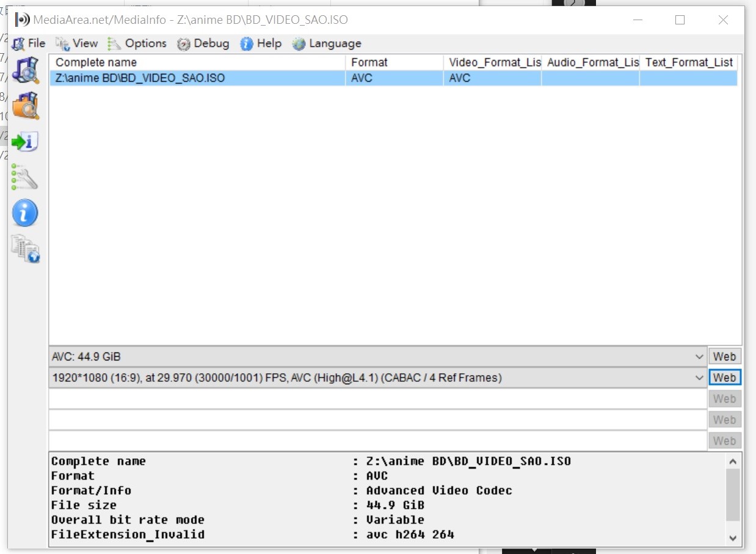Open the Debug menu
This screenshot has width=756, height=554.
(203, 43)
